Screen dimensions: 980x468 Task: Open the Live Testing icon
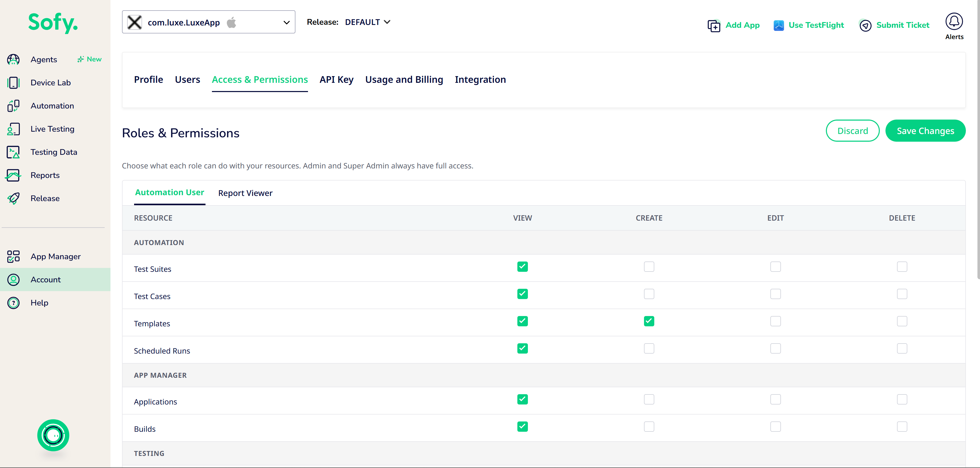click(x=13, y=129)
